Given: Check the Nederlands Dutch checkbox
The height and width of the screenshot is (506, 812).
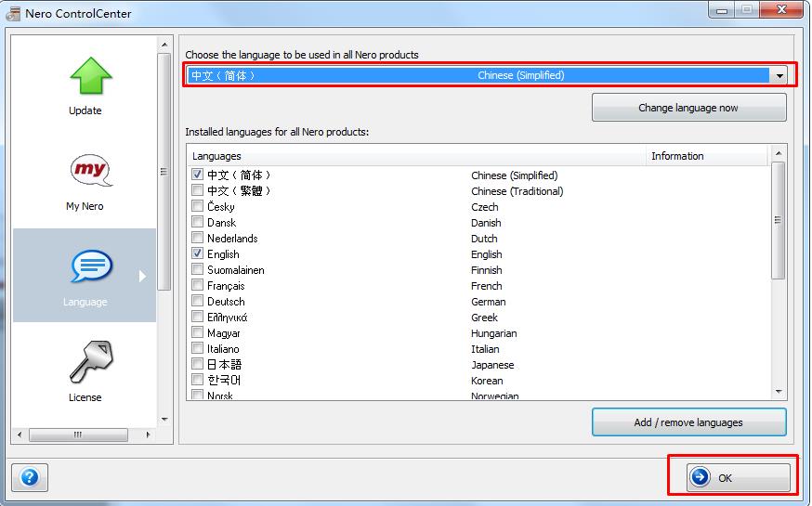Looking at the screenshot, I should pos(197,238).
